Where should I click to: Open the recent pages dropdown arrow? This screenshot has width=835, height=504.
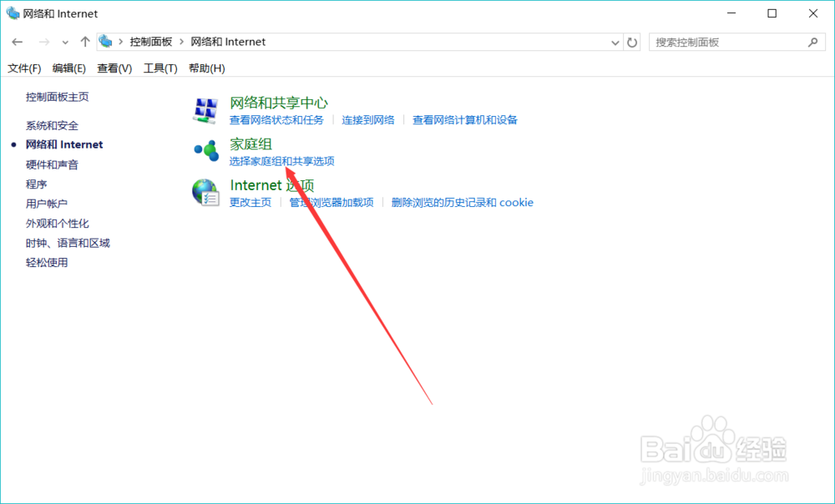click(x=64, y=42)
